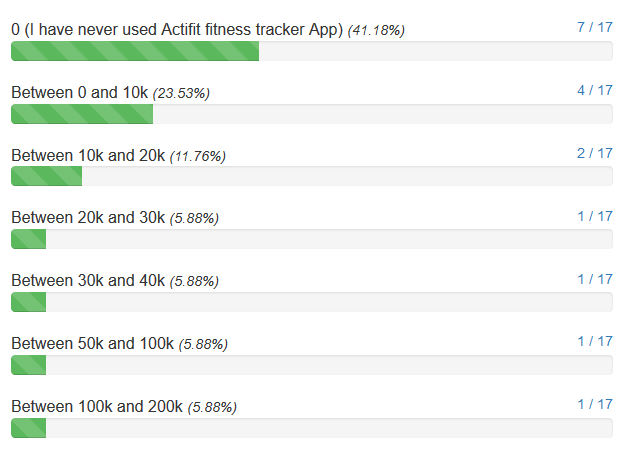Open 1 / 17 link for 20k–30k
The image size is (624, 464).
click(x=595, y=216)
